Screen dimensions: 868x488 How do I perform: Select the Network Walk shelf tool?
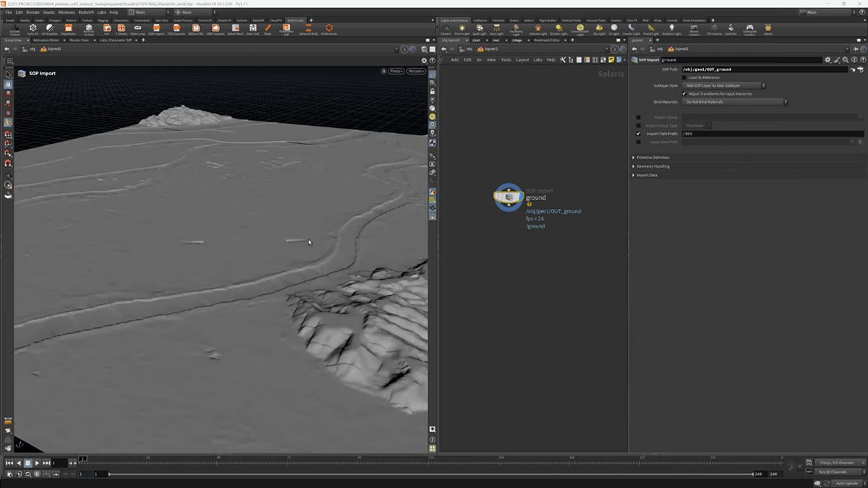(308, 29)
